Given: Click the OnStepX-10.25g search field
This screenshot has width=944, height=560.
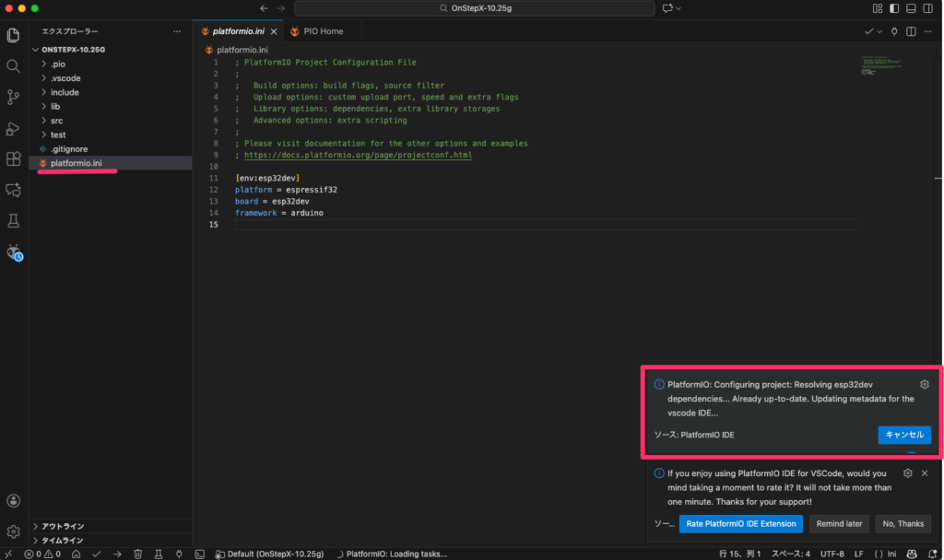Looking at the screenshot, I should [470, 8].
